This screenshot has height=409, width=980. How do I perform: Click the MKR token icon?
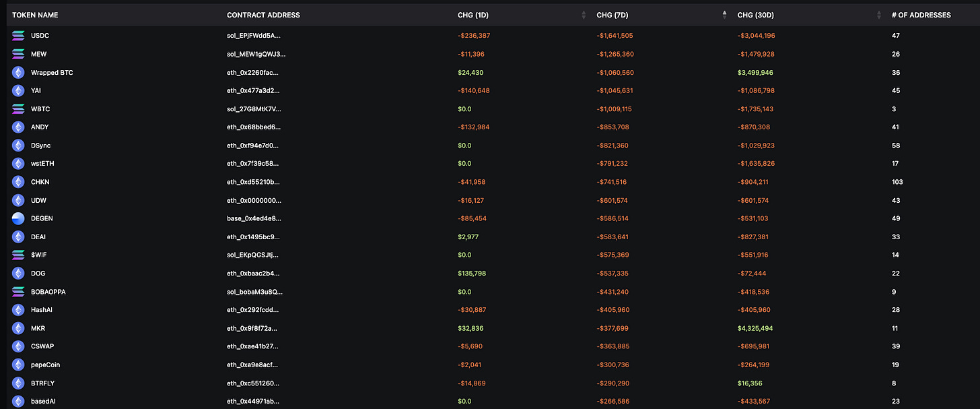pos(18,328)
